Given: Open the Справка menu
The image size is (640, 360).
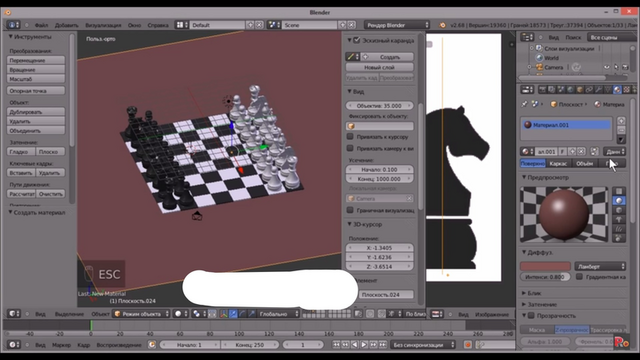Looking at the screenshot, I should 158,25.
